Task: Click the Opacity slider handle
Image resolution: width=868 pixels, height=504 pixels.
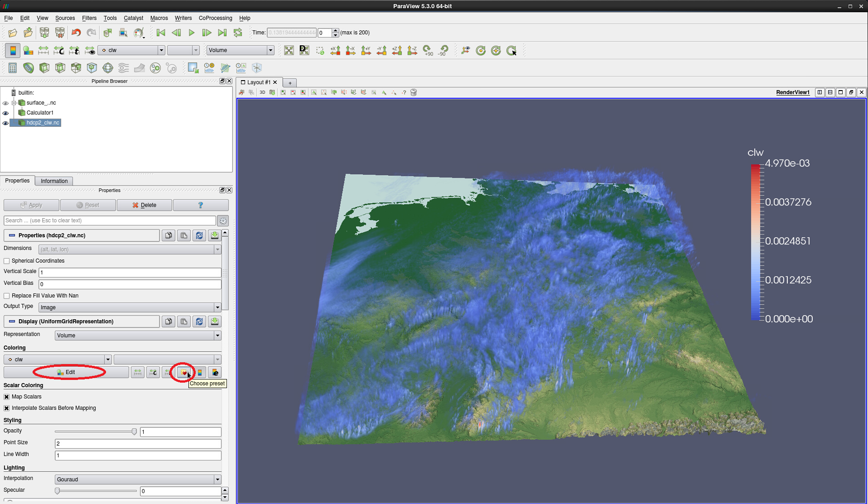Action: [134, 432]
